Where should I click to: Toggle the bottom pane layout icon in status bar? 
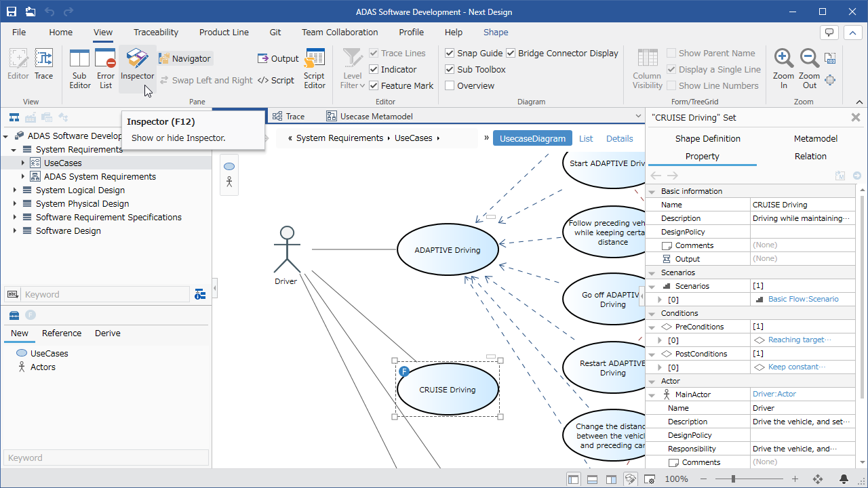(592, 479)
